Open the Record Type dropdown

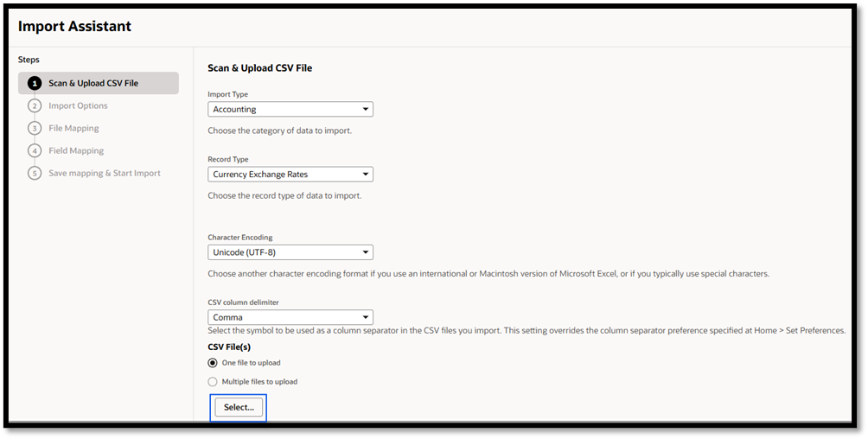click(x=290, y=175)
